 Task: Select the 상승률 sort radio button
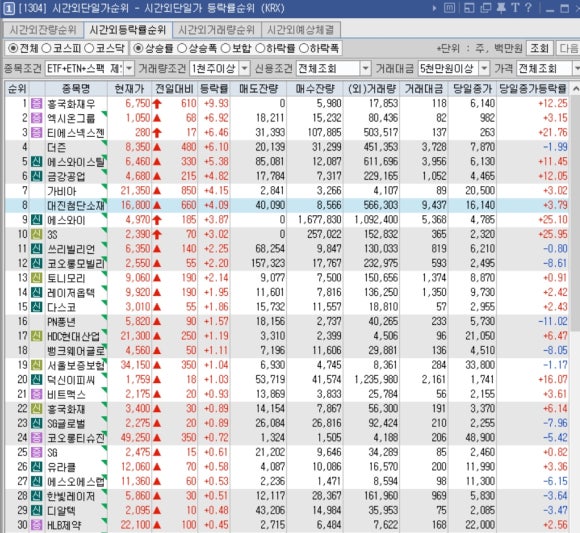138,48
